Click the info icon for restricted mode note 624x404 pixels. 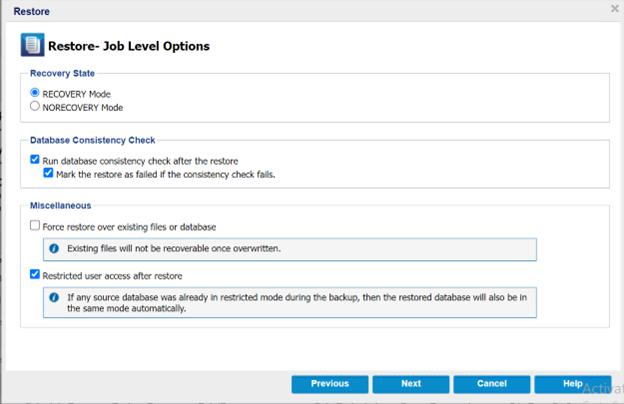(x=54, y=298)
